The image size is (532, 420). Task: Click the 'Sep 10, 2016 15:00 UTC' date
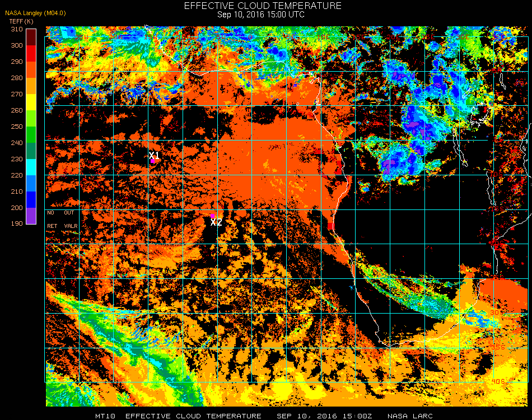[261, 15]
